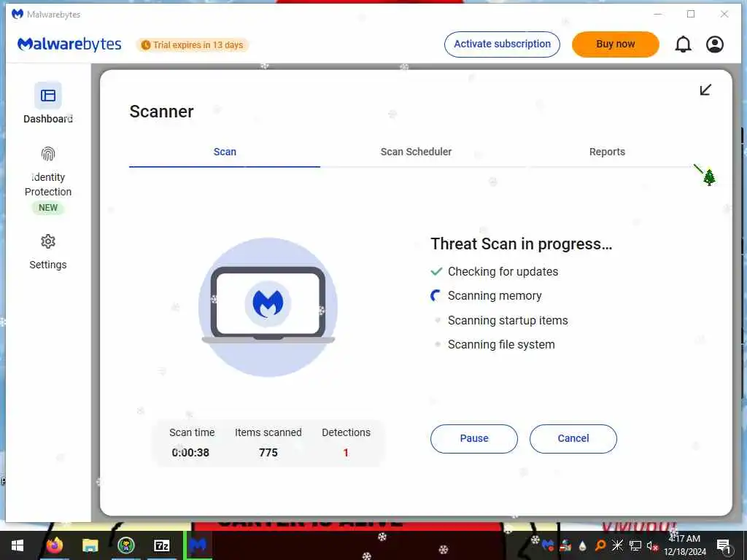
Task: Click Activate subscription button
Action: tap(502, 44)
